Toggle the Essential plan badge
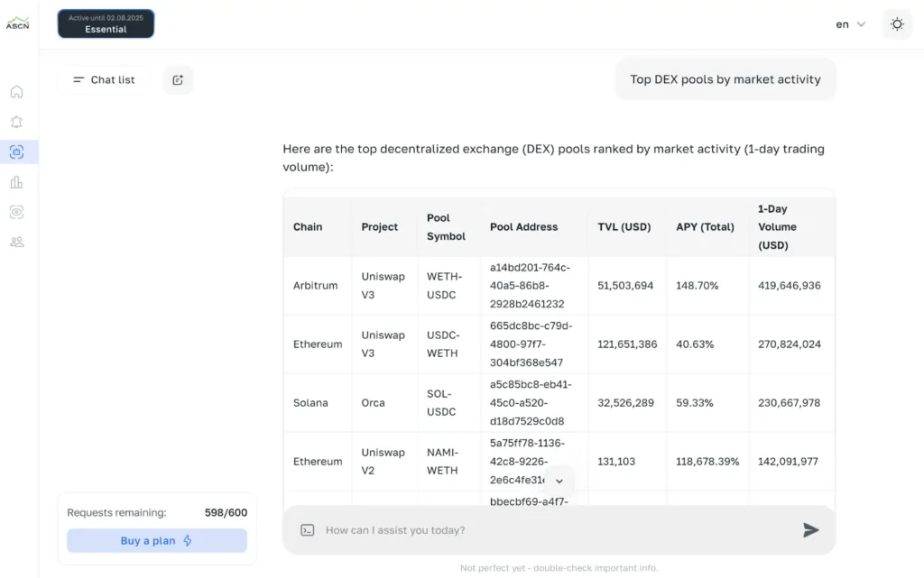 [106, 23]
